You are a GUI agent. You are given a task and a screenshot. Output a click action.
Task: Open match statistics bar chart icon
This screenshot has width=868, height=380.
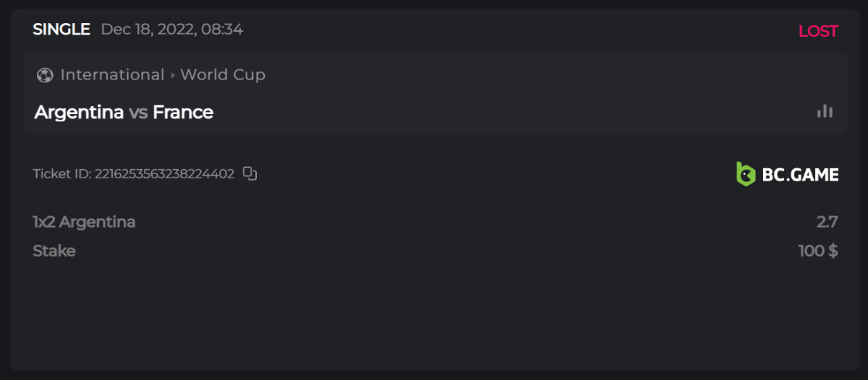(825, 111)
